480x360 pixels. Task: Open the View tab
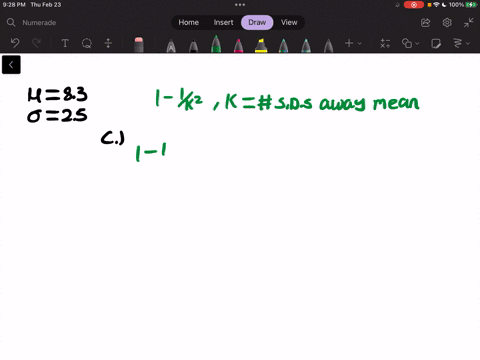pyautogui.click(x=289, y=22)
